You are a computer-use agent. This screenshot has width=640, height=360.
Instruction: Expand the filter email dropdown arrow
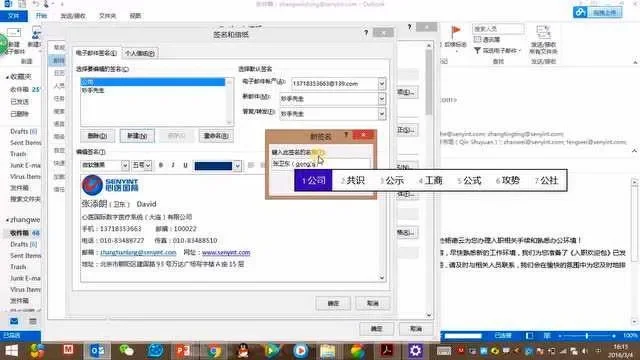[x=520, y=51]
